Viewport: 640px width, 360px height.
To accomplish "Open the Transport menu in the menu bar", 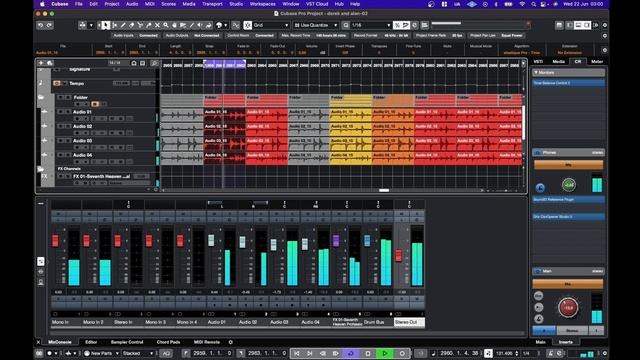I will [212, 4].
